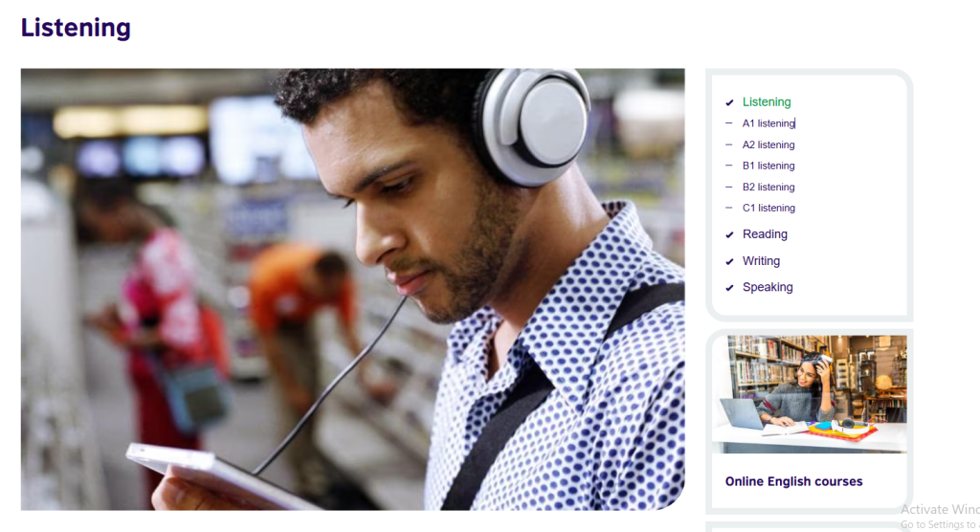Open the Online English courses heading link
Screen dimensions: 980x532
pyautogui.click(x=793, y=481)
